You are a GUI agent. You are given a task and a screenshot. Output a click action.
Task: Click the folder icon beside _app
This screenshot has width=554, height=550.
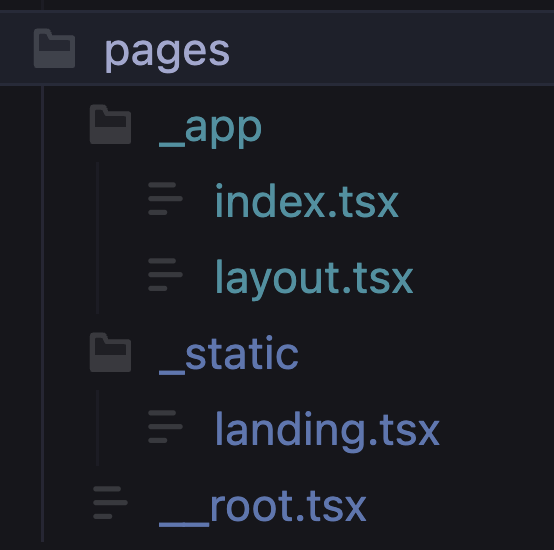[110, 124]
